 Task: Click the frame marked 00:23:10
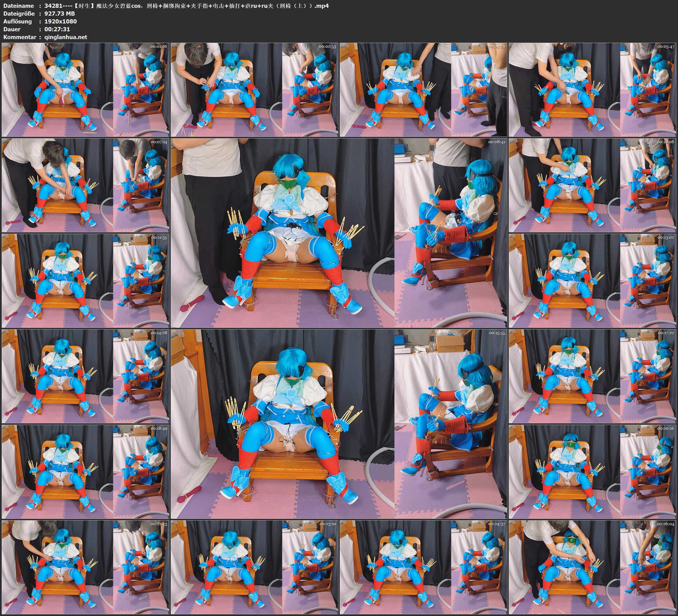click(254, 567)
